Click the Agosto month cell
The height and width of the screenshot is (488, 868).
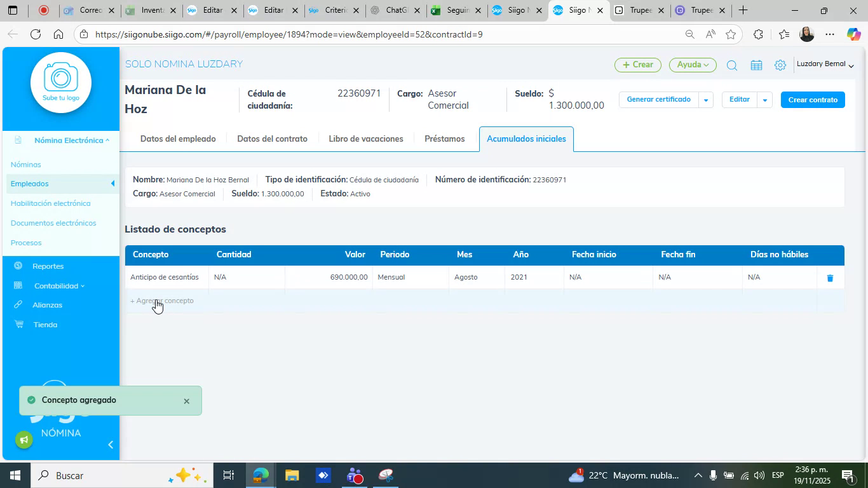tap(477, 277)
